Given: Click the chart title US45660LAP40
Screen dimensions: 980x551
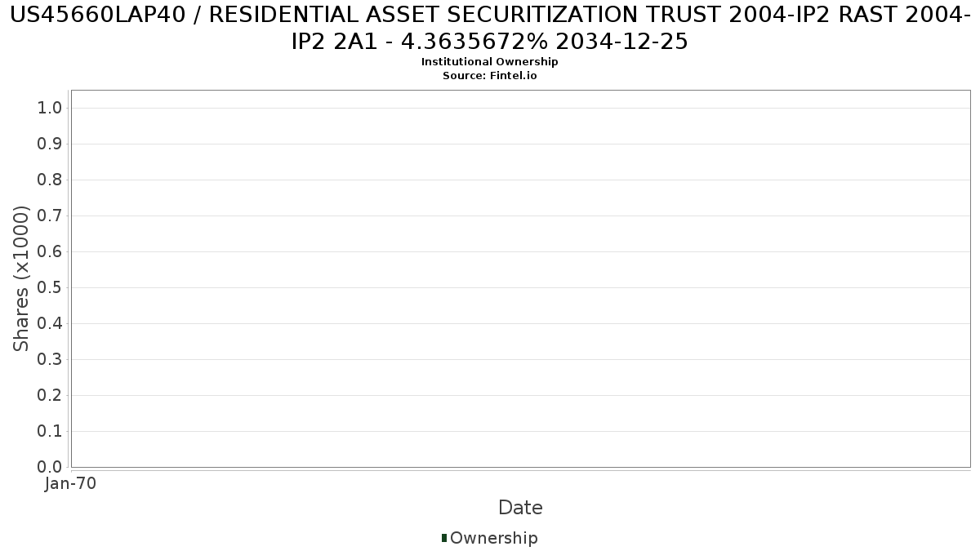Looking at the screenshot, I should [x=490, y=27].
